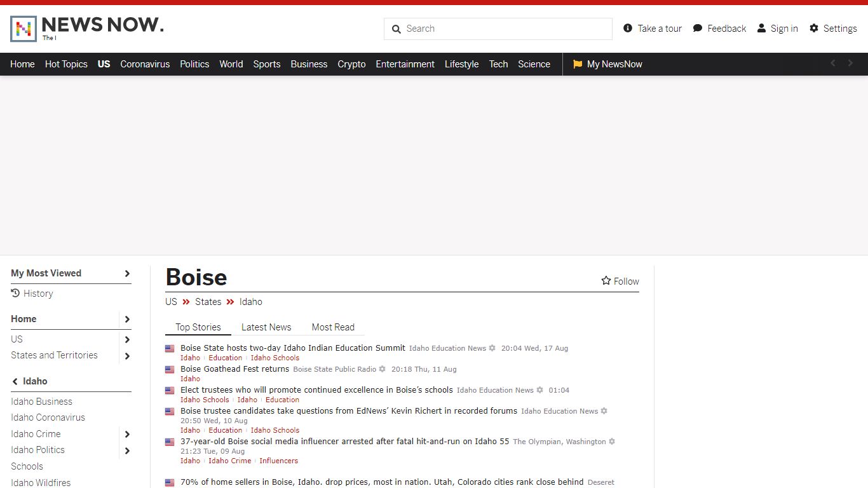Open Idaho Business in sidebar
Image resolution: width=868 pixels, height=488 pixels.
41,402
